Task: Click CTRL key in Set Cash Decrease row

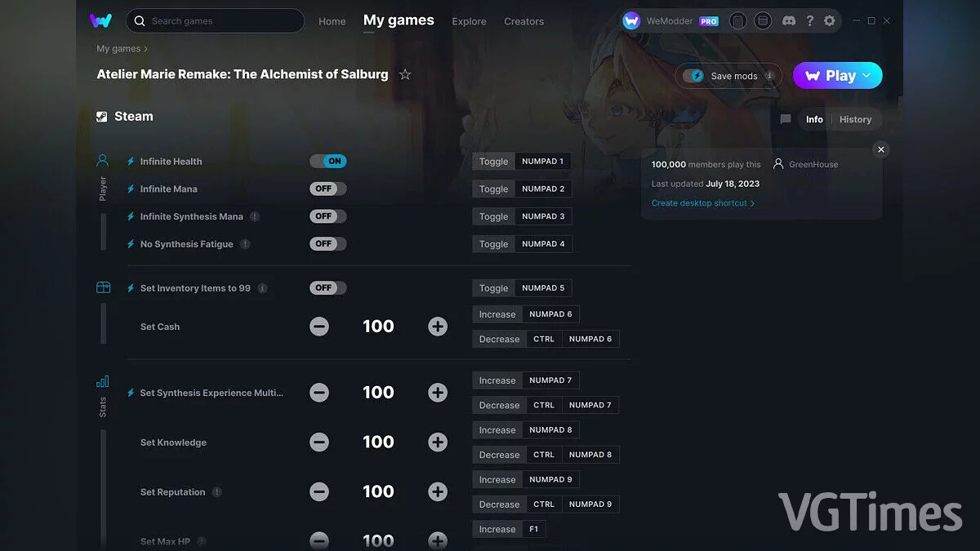Action: (544, 339)
